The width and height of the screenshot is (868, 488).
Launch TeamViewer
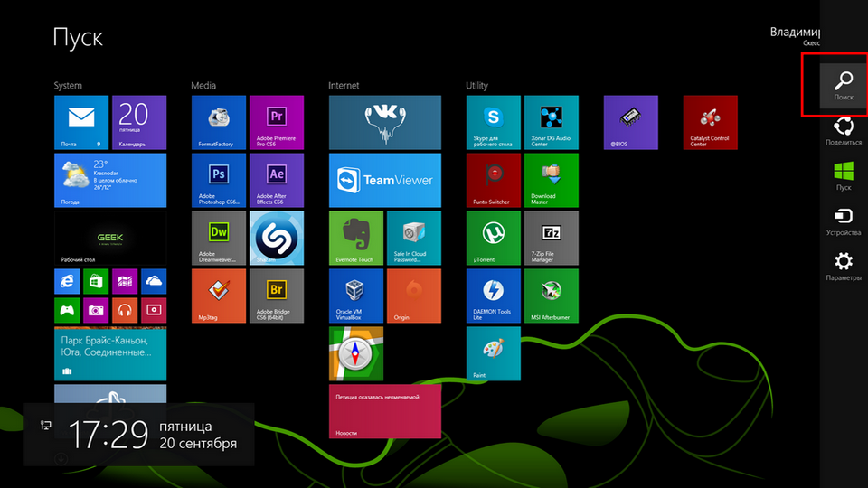click(x=385, y=181)
